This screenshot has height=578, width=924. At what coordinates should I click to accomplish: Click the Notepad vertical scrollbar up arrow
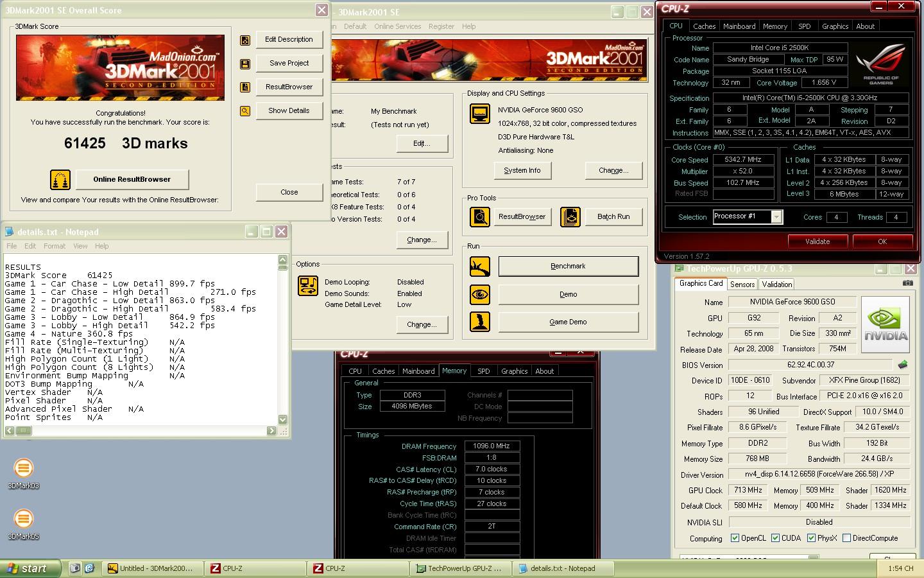coord(283,259)
